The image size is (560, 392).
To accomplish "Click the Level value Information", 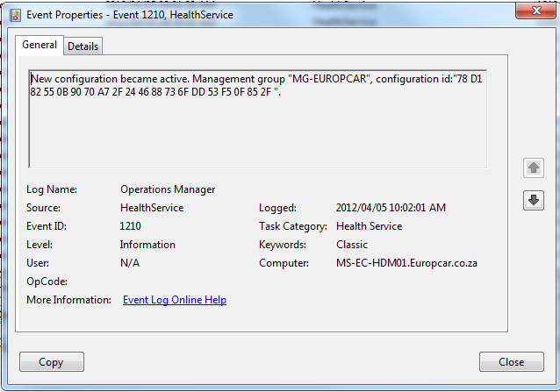I will click(147, 245).
